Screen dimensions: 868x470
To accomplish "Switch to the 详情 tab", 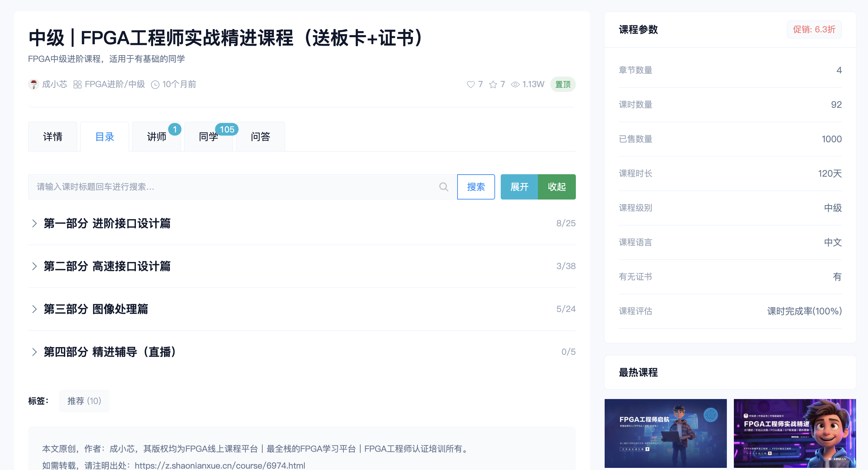I will (x=53, y=137).
